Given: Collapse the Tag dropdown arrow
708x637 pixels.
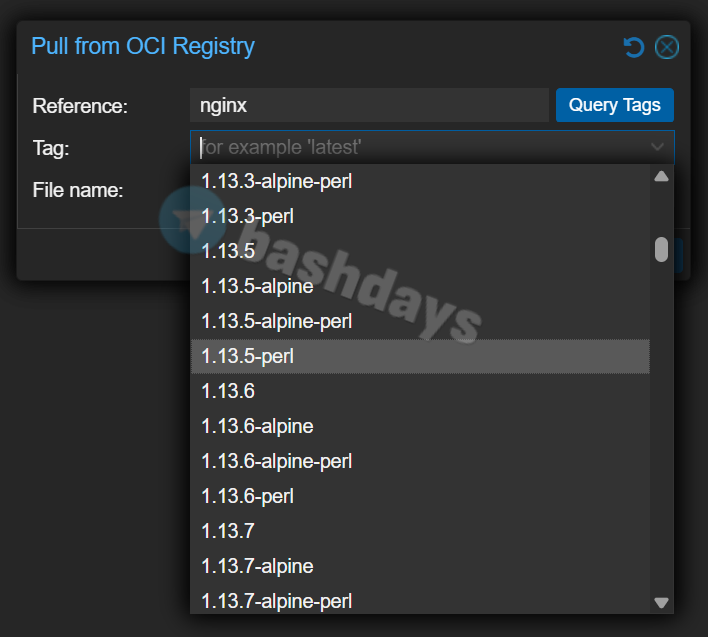Looking at the screenshot, I should point(657,147).
